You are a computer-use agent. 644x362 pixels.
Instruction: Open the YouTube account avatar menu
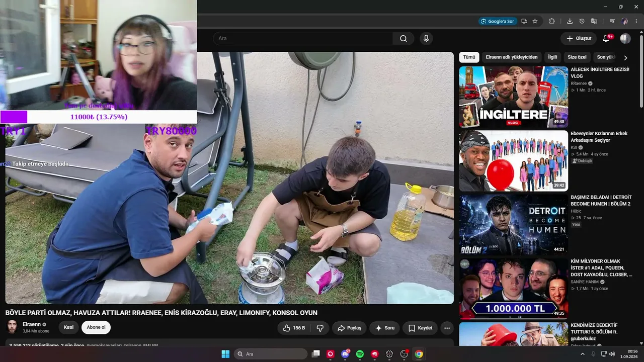(x=625, y=39)
